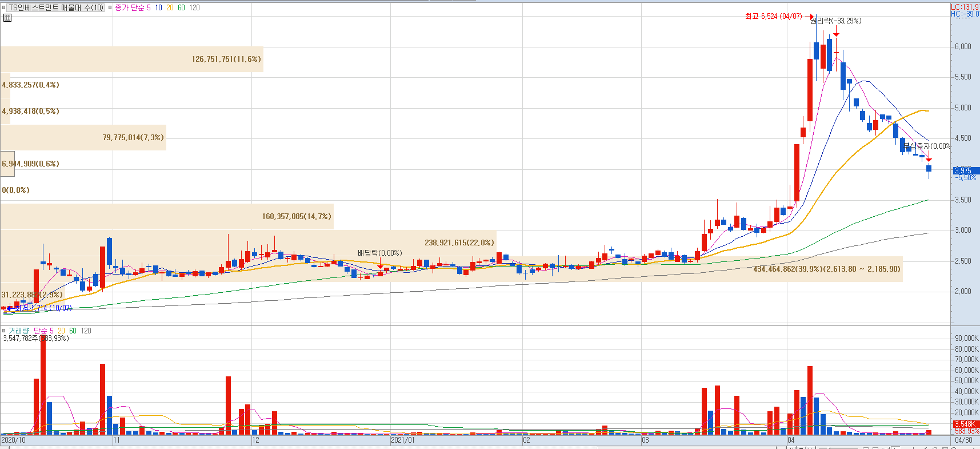Click the 최고 6,524 (04/07) high marker

pyautogui.click(x=774, y=16)
